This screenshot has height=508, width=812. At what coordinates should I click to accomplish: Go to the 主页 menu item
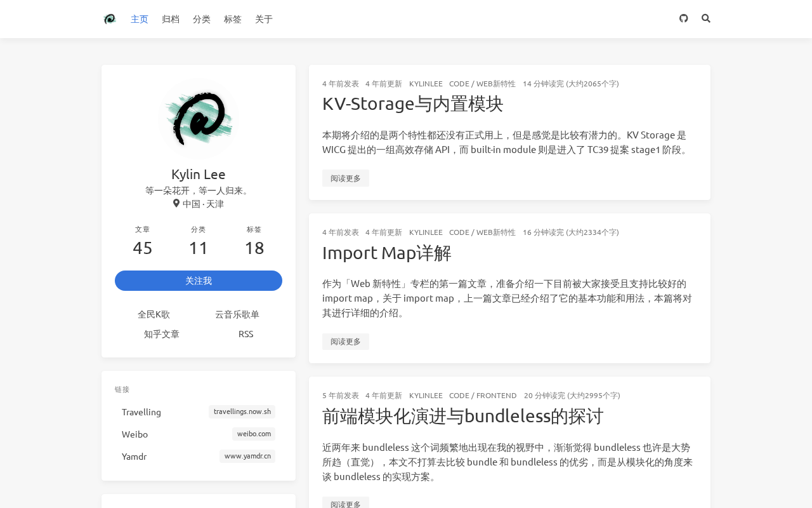[x=140, y=19]
